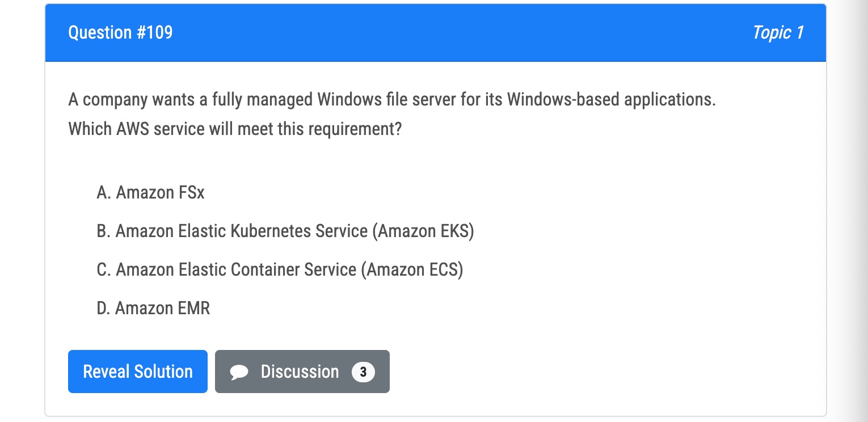Click the Question #109 header title
Screen dimensions: 868x422
tap(120, 32)
